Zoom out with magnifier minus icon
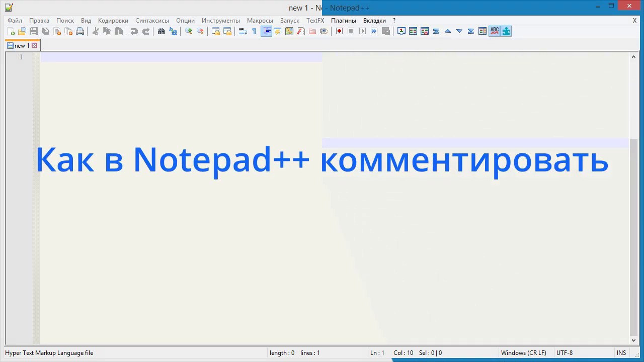 200,31
